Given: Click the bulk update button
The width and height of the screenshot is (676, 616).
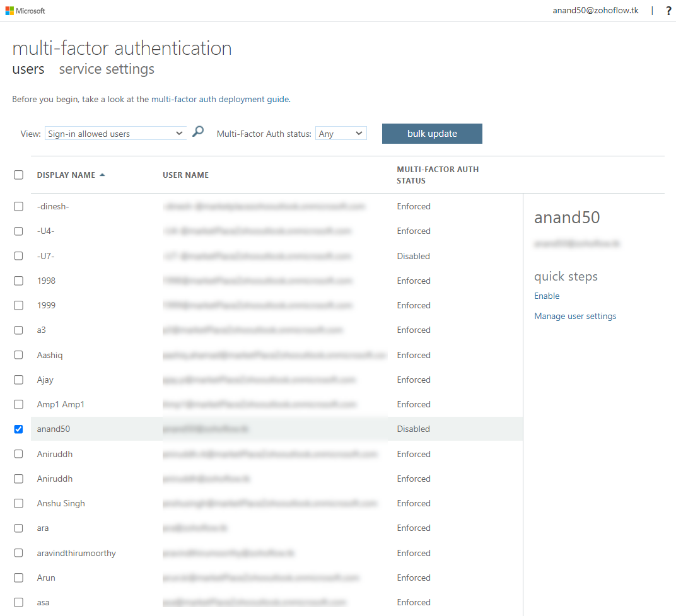Looking at the screenshot, I should tap(432, 134).
